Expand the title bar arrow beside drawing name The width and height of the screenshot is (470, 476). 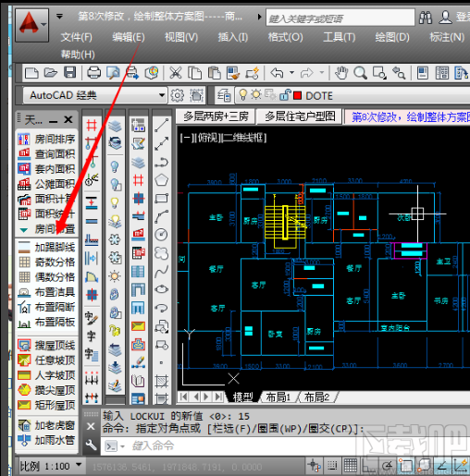tap(259, 17)
